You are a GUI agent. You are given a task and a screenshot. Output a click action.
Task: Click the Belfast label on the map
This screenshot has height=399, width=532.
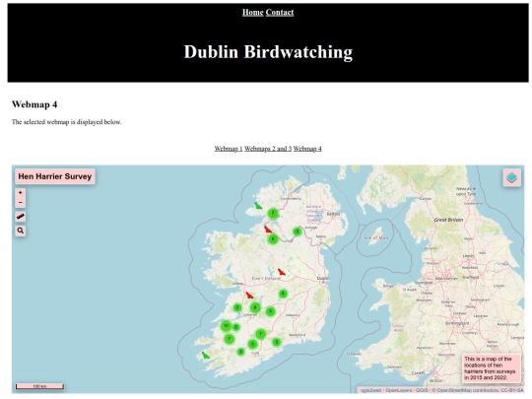point(333,214)
